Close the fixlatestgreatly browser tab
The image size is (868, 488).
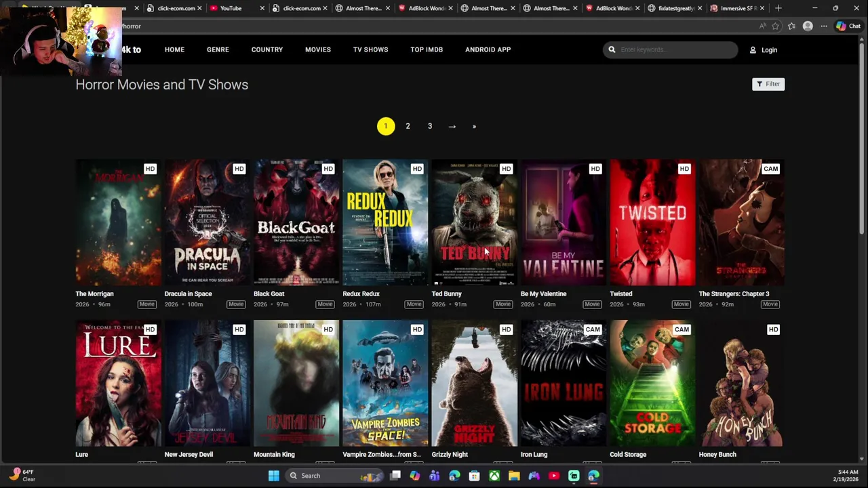click(x=700, y=8)
